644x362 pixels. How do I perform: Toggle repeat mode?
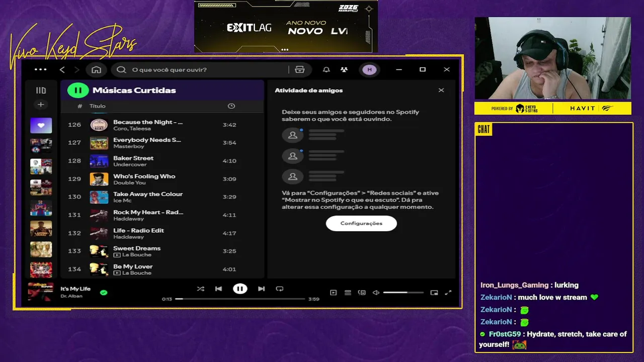coord(280,289)
